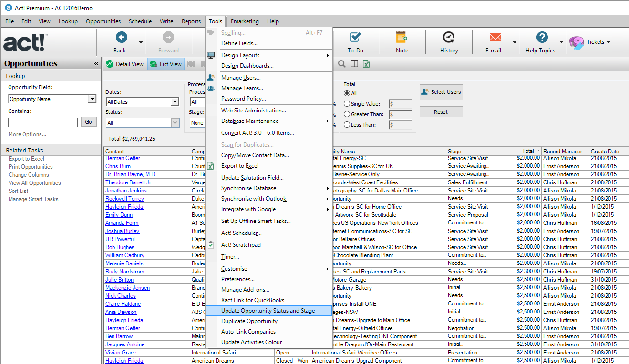
Task: Select the All total radio button
Action: pyautogui.click(x=347, y=93)
